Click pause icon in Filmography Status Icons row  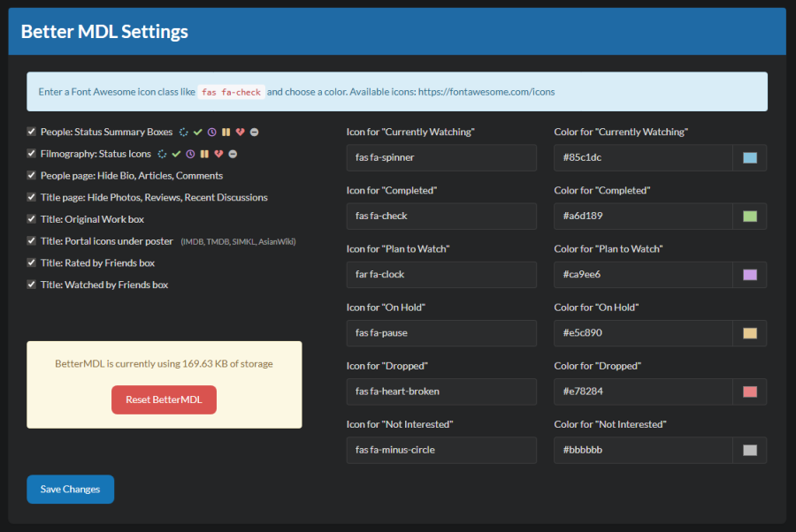[x=204, y=154]
